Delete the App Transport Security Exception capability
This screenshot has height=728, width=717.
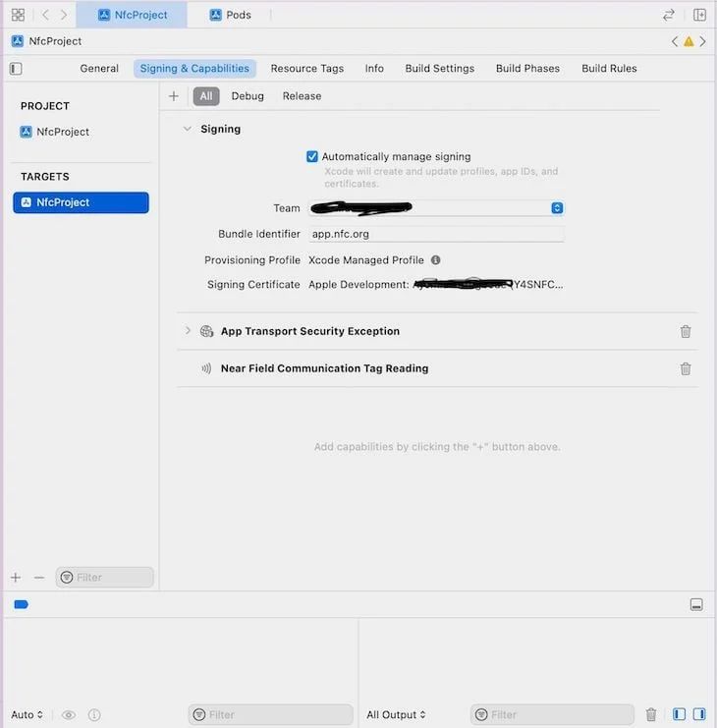(x=686, y=331)
